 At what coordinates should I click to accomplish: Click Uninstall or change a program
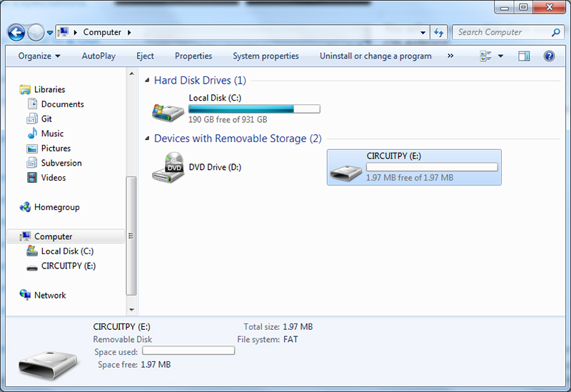(x=375, y=56)
